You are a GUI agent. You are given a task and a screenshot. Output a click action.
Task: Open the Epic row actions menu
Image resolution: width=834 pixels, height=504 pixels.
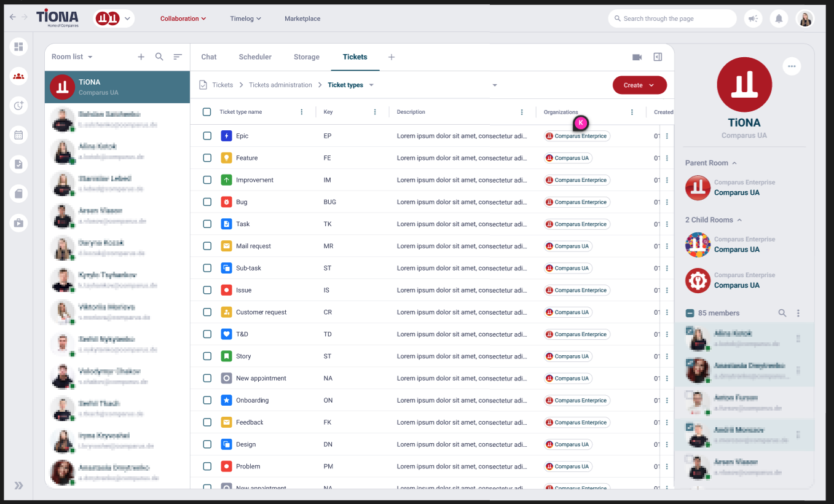point(667,136)
